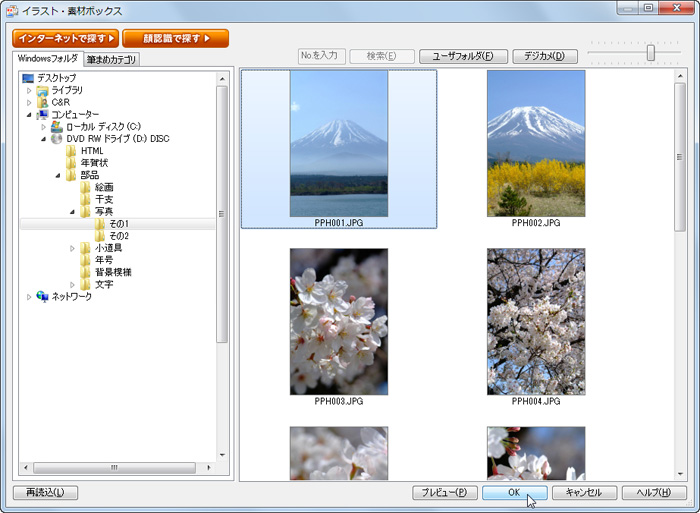
Task: Click the C&R user icon
Action: click(42, 102)
